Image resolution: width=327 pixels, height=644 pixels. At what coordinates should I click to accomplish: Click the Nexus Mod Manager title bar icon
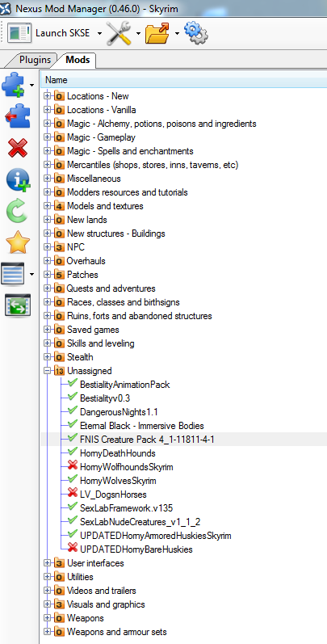6,8
